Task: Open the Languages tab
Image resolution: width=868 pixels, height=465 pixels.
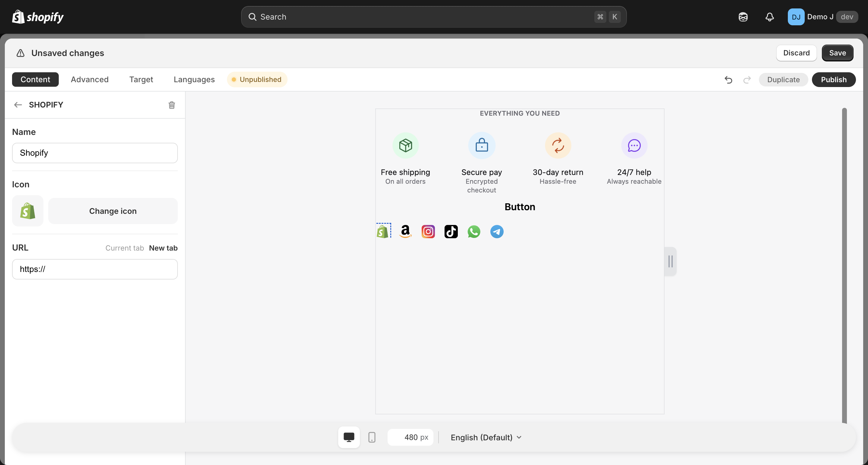Action: tap(194, 80)
